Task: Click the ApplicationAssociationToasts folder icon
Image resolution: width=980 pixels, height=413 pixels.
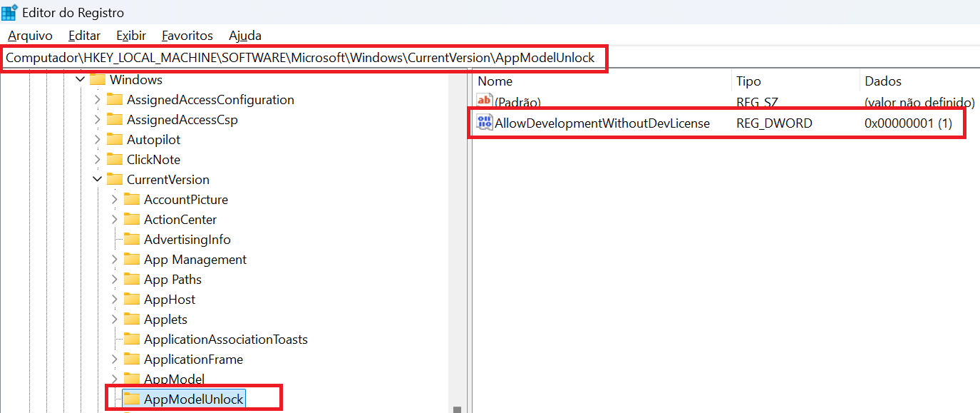Action: [132, 339]
